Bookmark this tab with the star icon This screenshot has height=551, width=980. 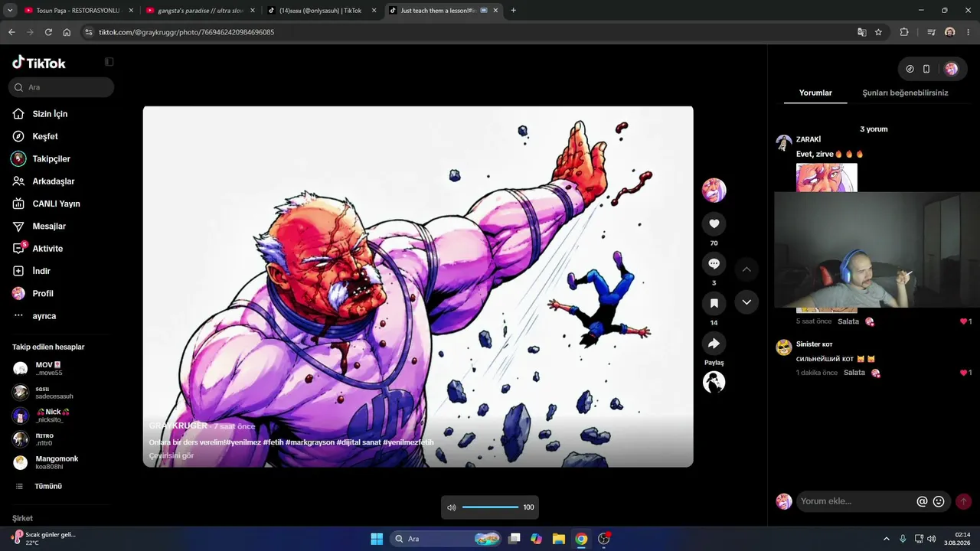[x=878, y=32]
